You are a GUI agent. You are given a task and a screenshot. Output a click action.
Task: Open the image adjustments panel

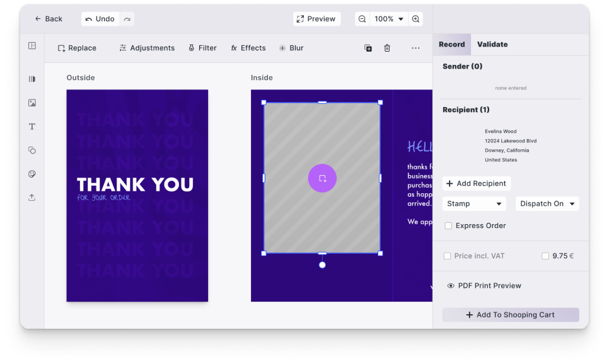click(146, 48)
